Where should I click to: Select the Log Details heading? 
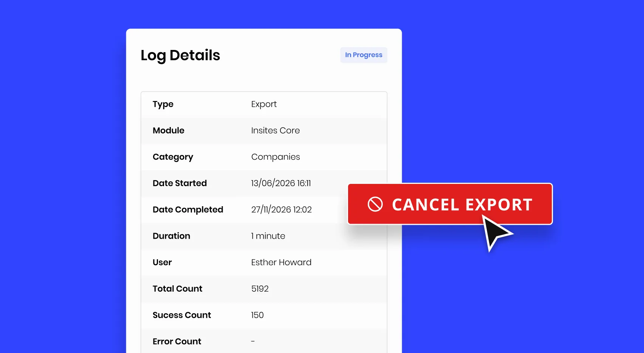tap(180, 55)
